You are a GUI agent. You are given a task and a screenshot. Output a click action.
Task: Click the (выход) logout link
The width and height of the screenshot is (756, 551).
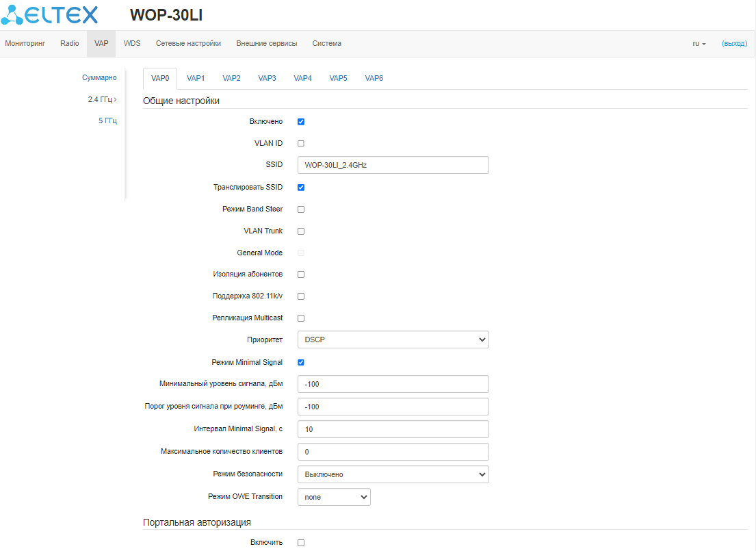734,43
